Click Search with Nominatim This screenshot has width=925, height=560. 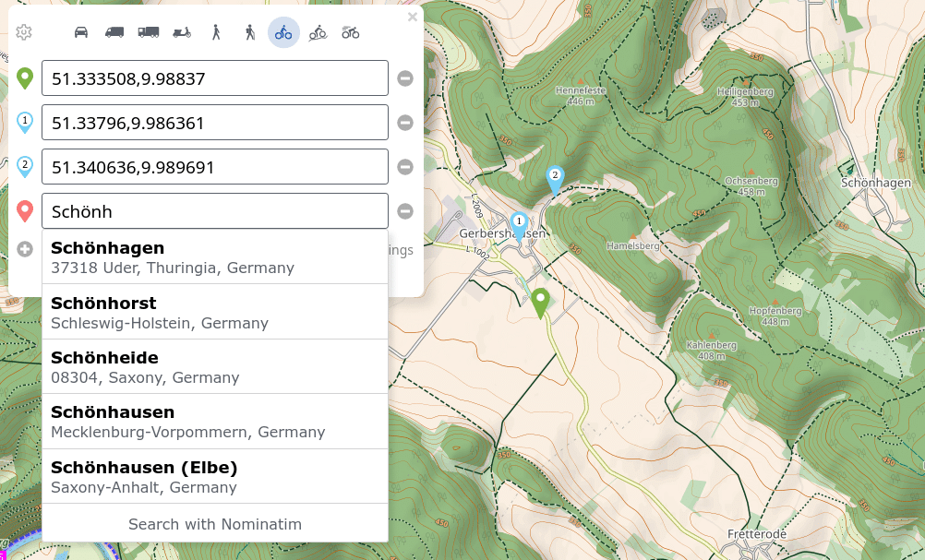tap(214, 524)
